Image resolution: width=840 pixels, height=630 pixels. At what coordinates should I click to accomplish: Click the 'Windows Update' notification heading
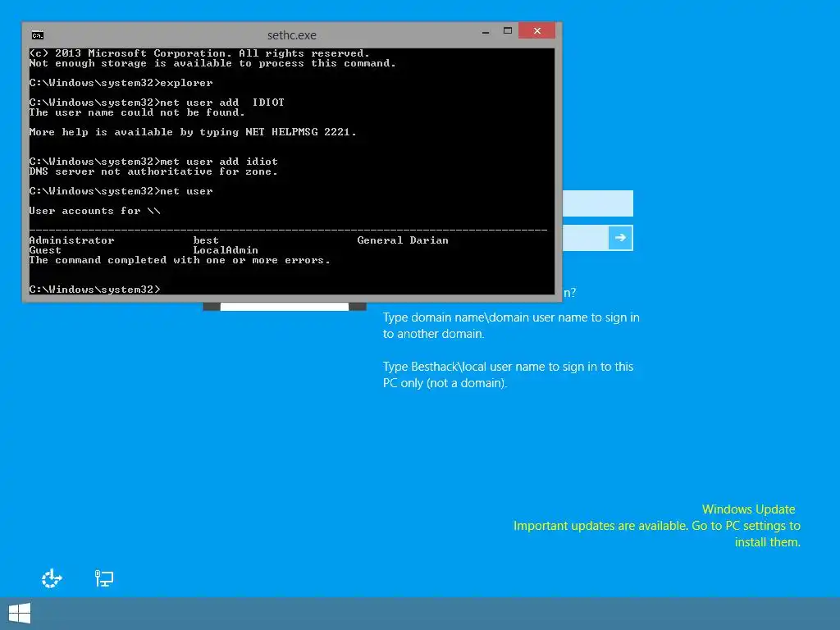click(748, 509)
